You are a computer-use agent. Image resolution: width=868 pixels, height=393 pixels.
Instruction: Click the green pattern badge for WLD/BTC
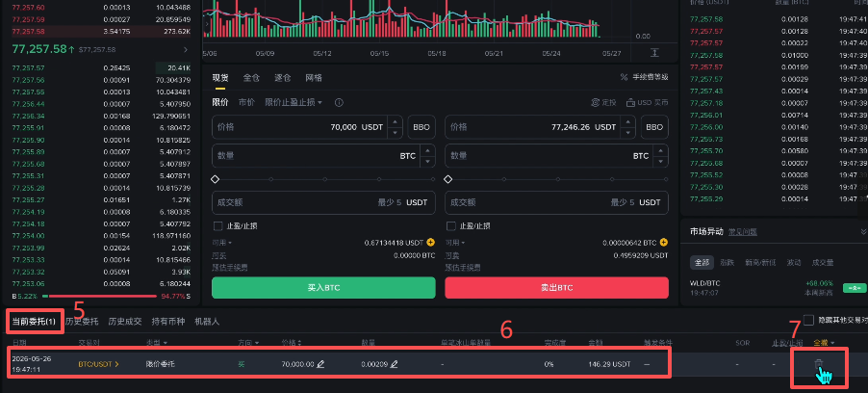coord(855,288)
